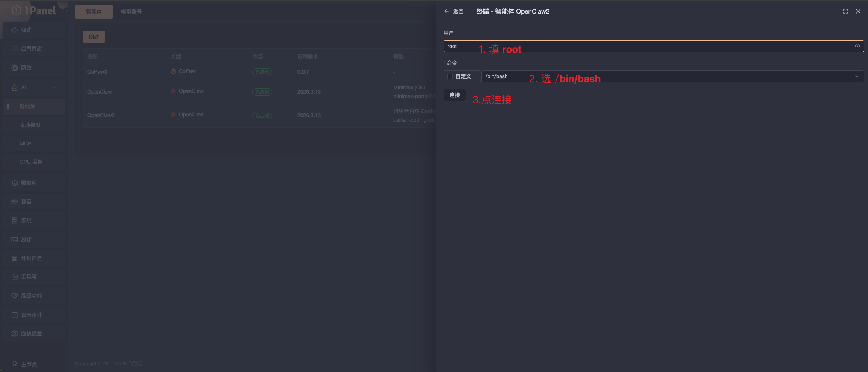Screen dimensions: 868x372
Task: Toggle fullscreen for the terminal drawer
Action: pyautogui.click(x=845, y=11)
